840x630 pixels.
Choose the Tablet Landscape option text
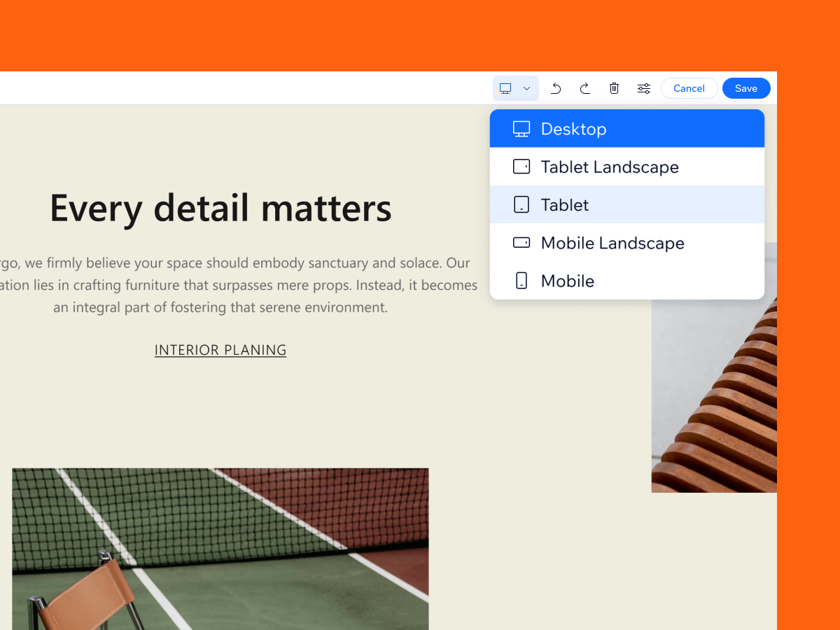pos(610,167)
